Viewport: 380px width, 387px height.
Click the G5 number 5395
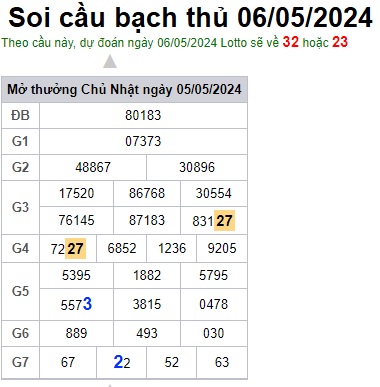coord(76,275)
